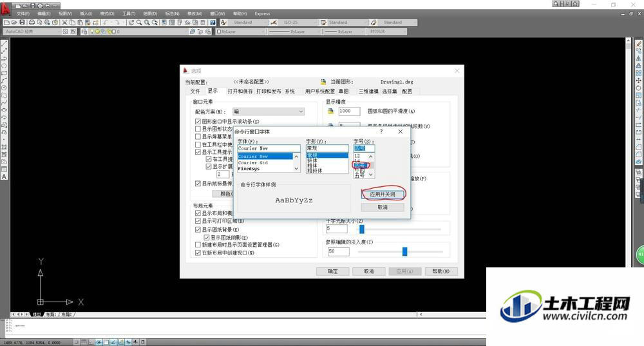
Task: Click the 字体 name input field
Action: coord(269,148)
